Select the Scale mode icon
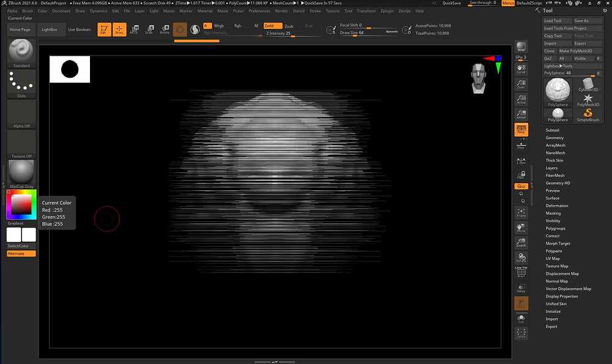This screenshot has height=364, width=612. coord(149,29)
